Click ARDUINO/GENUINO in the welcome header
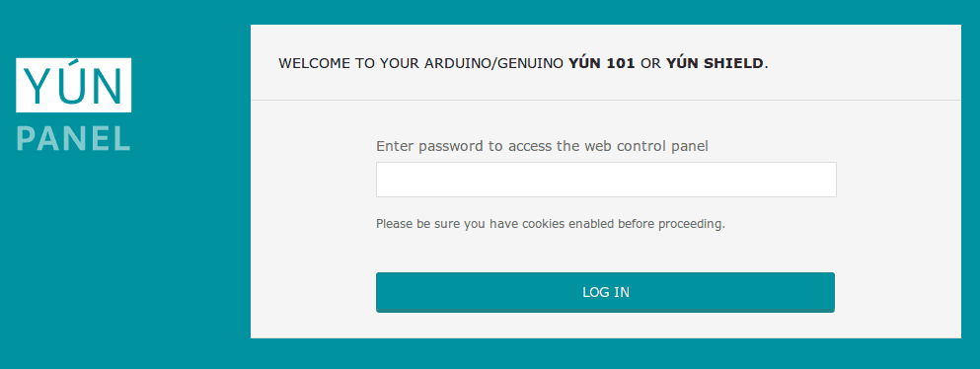The image size is (980, 369). point(493,64)
